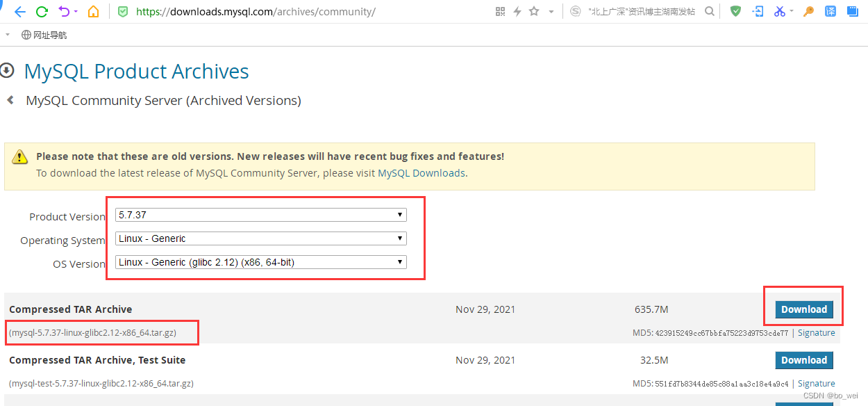The image size is (868, 406).
Task: Click the mysql-5.7.37-linux-glibc2.12-x86_64.tar.gz filename
Action: coord(92,333)
